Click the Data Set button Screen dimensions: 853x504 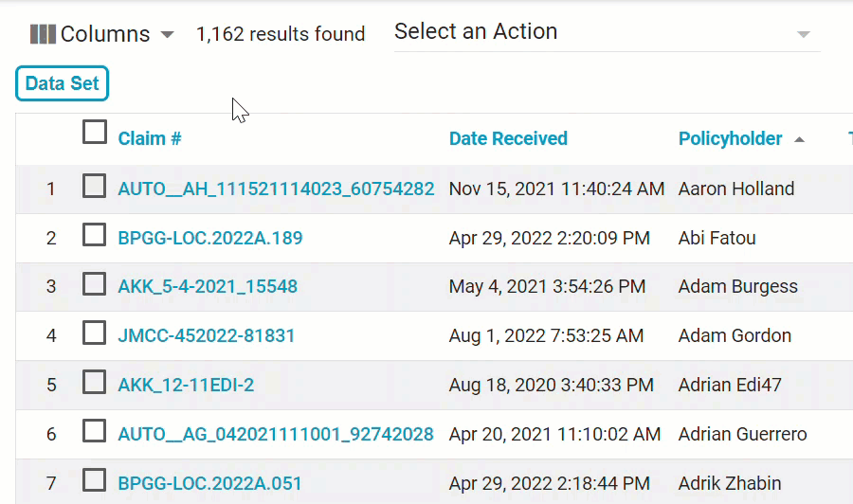pos(63,83)
